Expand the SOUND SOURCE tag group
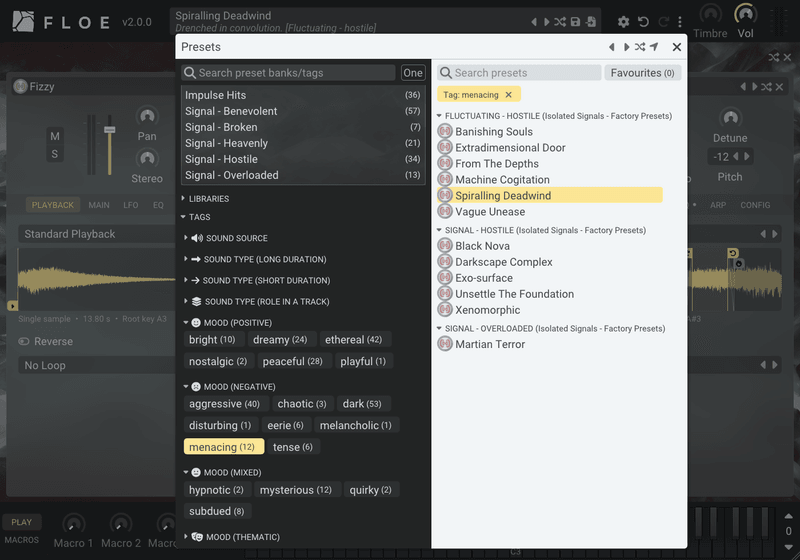Image resolution: width=800 pixels, height=560 pixels. [x=226, y=238]
